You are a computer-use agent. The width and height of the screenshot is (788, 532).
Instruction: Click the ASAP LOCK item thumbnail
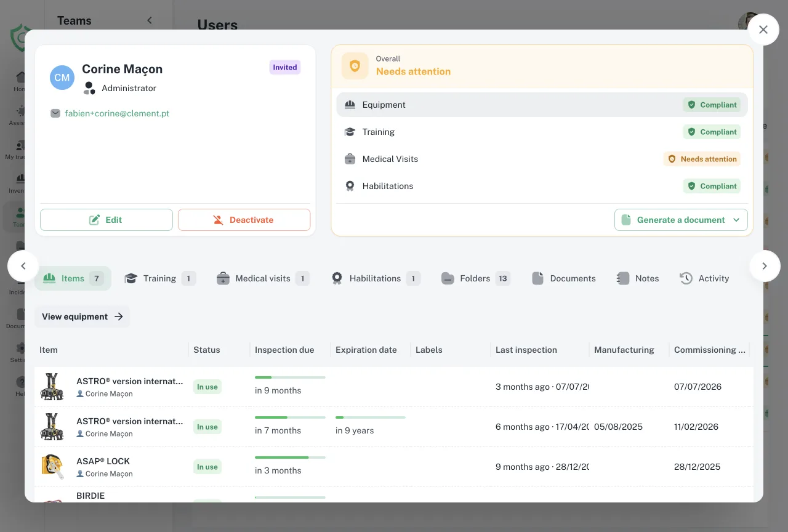pyautogui.click(x=52, y=467)
